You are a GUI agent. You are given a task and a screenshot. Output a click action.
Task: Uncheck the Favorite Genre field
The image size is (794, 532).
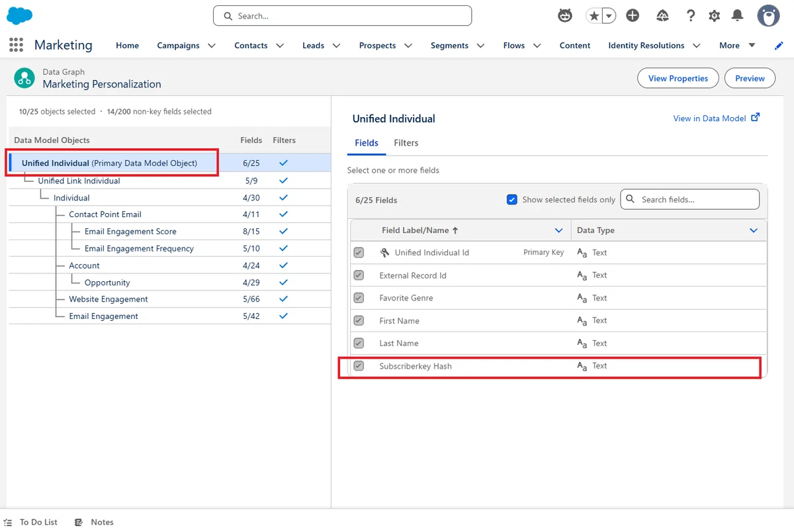pyautogui.click(x=359, y=298)
